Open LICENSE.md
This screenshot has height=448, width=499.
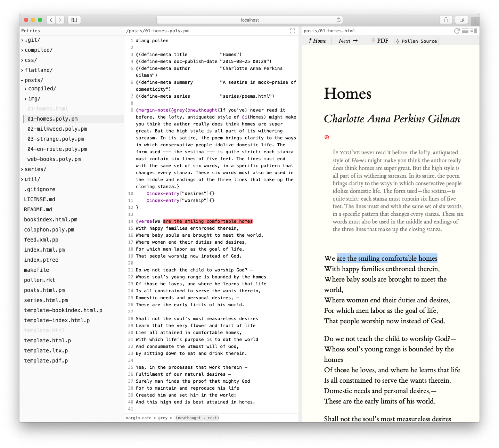pos(40,199)
